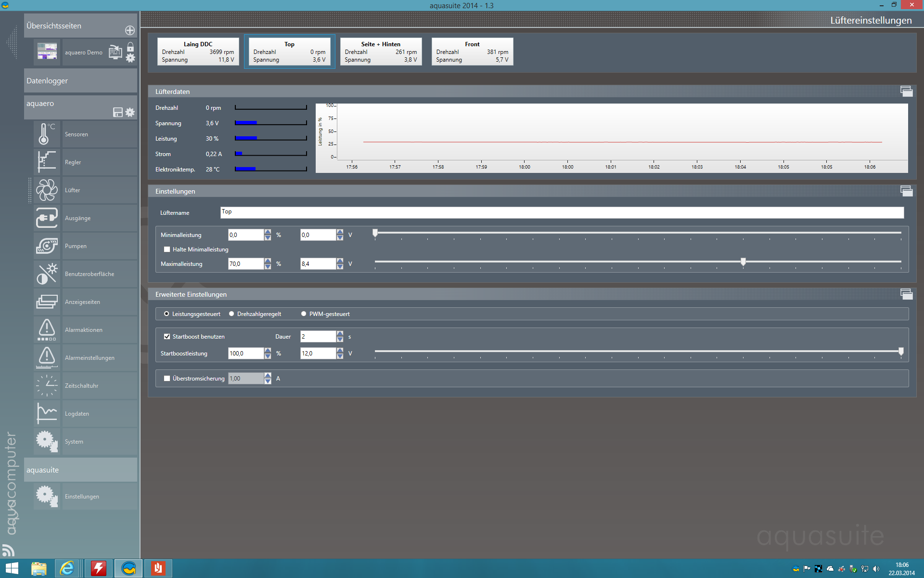Uncheck Startboost benutzen
Image resolution: width=924 pixels, height=578 pixels.
pyautogui.click(x=167, y=337)
